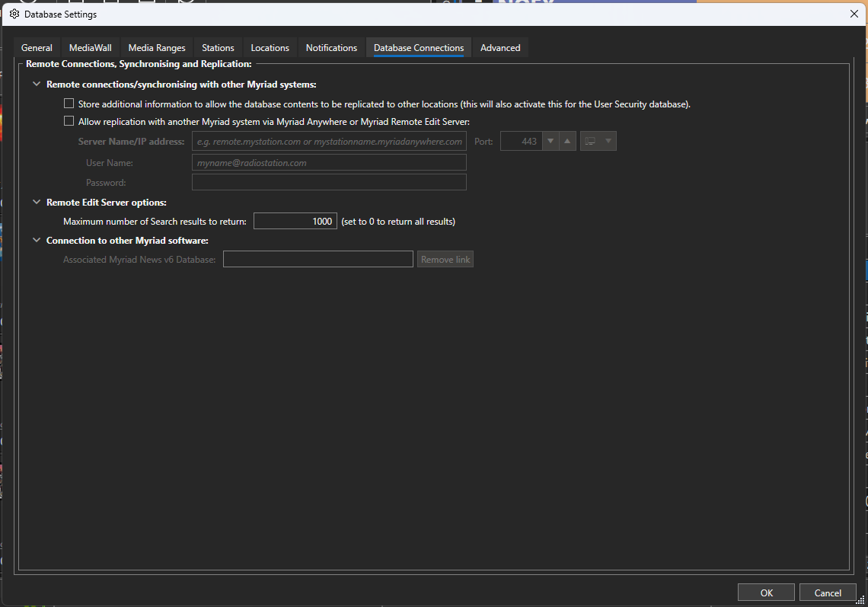Close the Database Settings dialog

pyautogui.click(x=854, y=14)
